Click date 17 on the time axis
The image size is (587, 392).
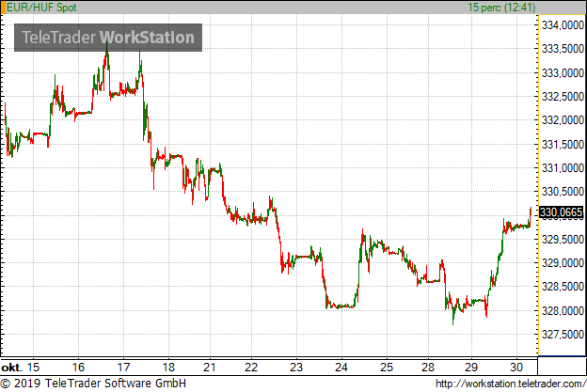[123, 368]
